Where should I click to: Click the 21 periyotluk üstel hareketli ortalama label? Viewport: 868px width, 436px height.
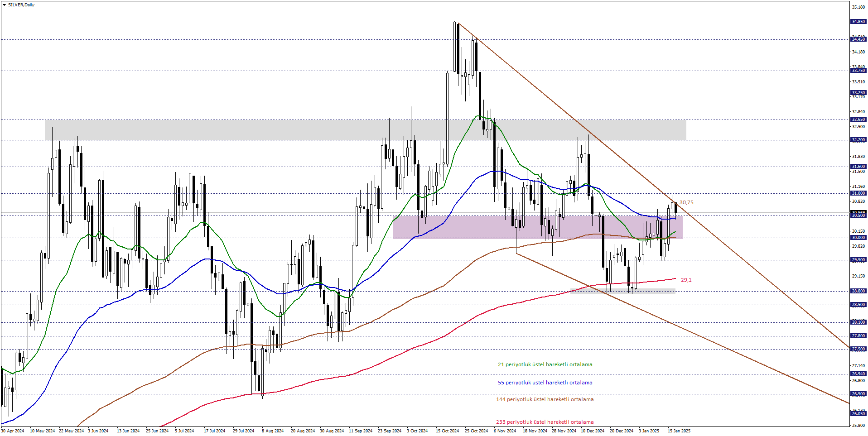(545, 364)
